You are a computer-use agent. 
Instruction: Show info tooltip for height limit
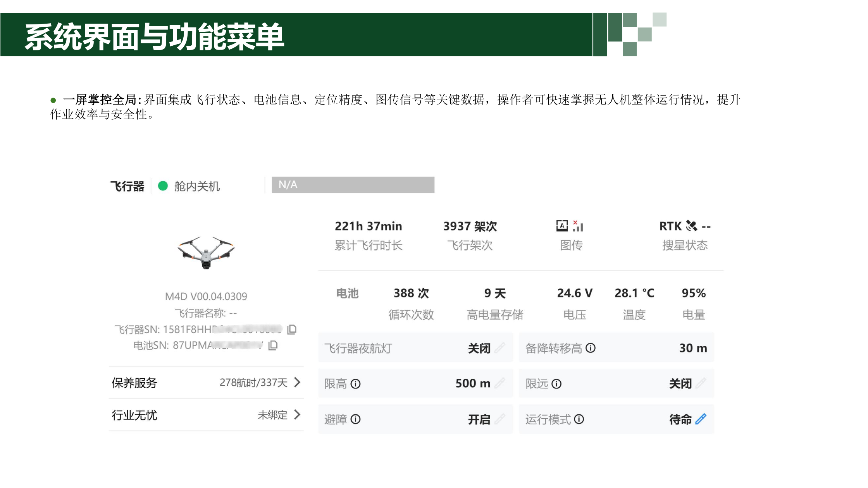(355, 384)
